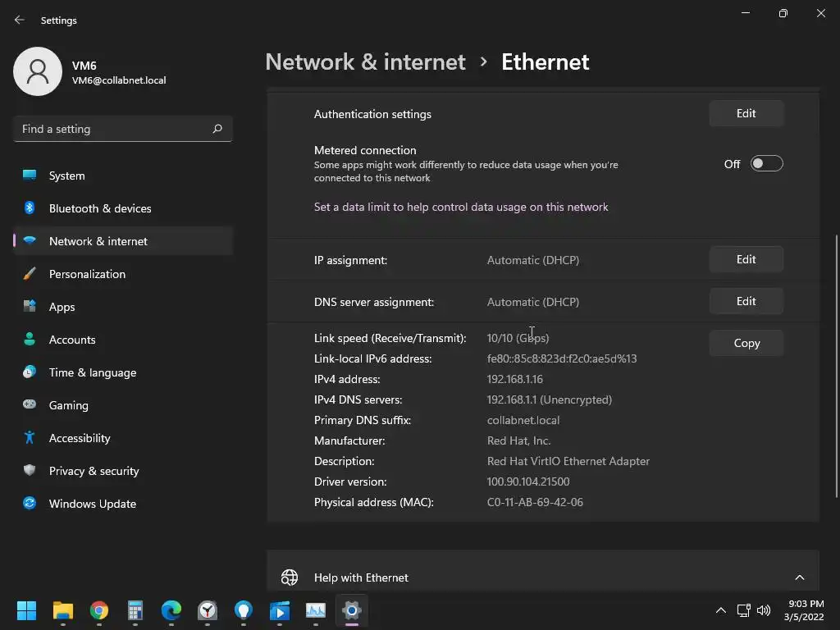Click the Find a setting search box
Viewport: 840px width, 630px height.
(x=113, y=129)
